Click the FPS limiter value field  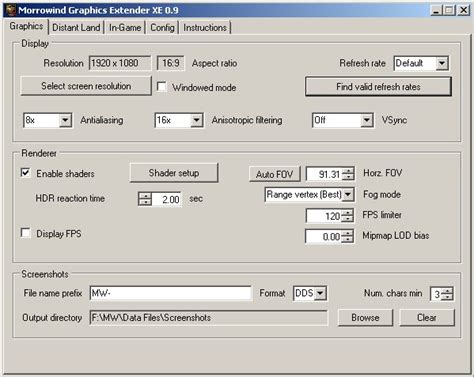click(324, 216)
